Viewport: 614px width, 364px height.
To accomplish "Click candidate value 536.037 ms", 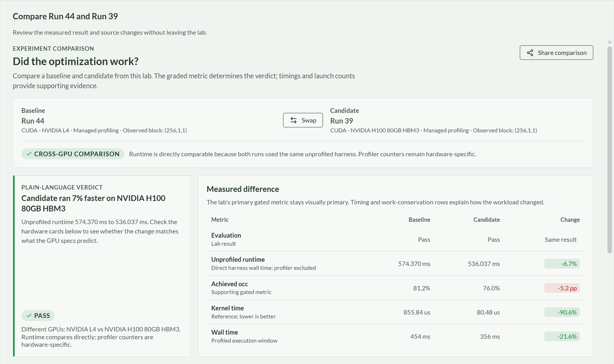I will coord(484,264).
